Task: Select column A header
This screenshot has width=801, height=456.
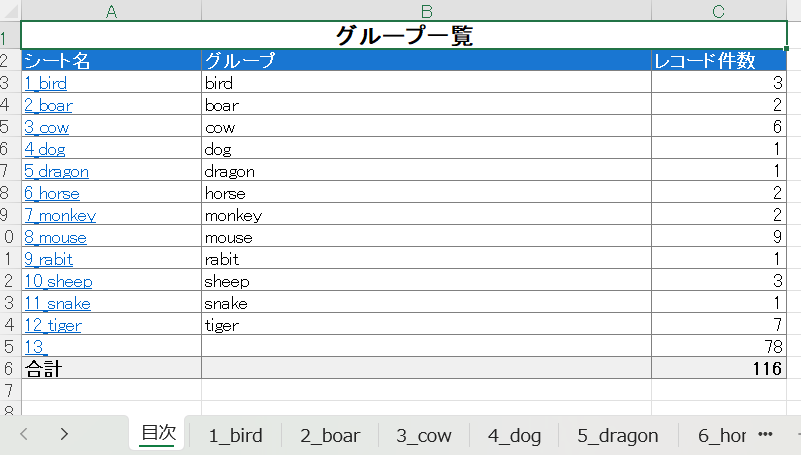Action: click(x=111, y=10)
